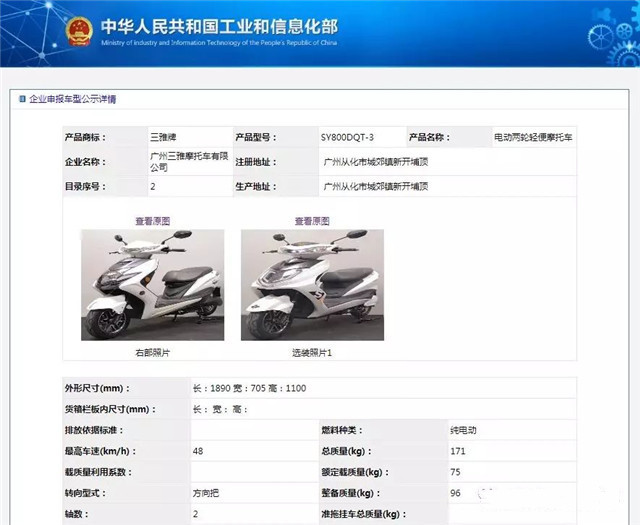
Task: Click the 整备质量(kg) label
Action: (351, 493)
